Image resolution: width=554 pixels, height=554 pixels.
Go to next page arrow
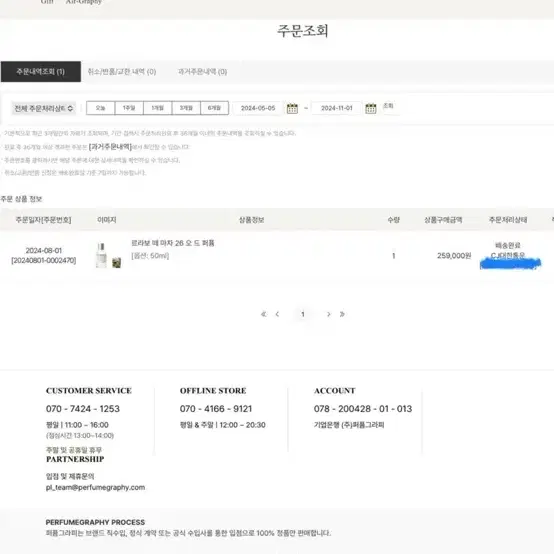(x=329, y=314)
